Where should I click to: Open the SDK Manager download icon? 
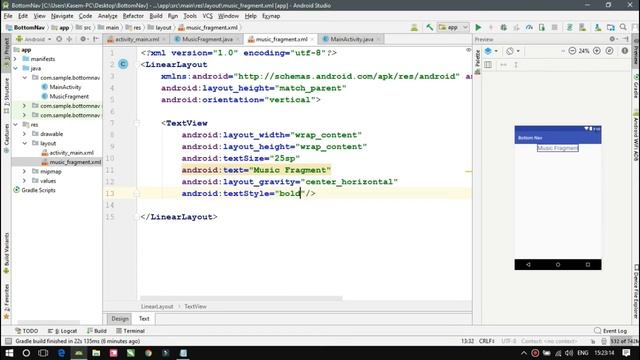(x=598, y=27)
